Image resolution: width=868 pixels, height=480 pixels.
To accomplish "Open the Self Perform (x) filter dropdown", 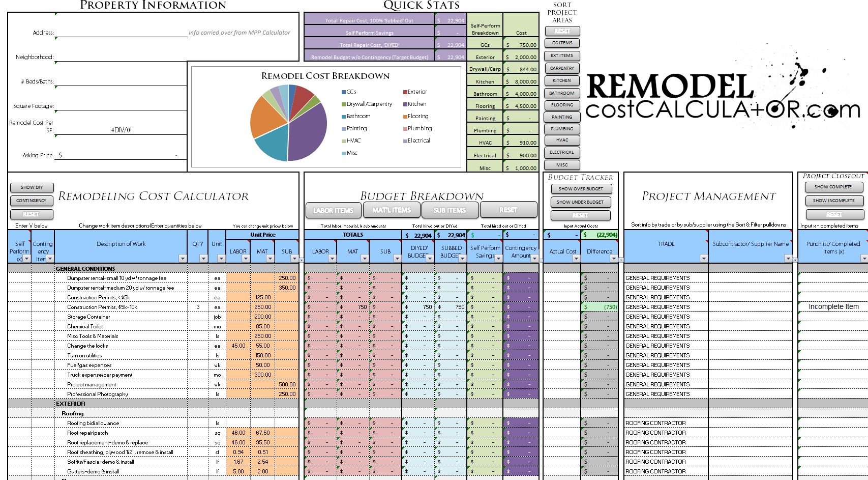I will 27,259.
